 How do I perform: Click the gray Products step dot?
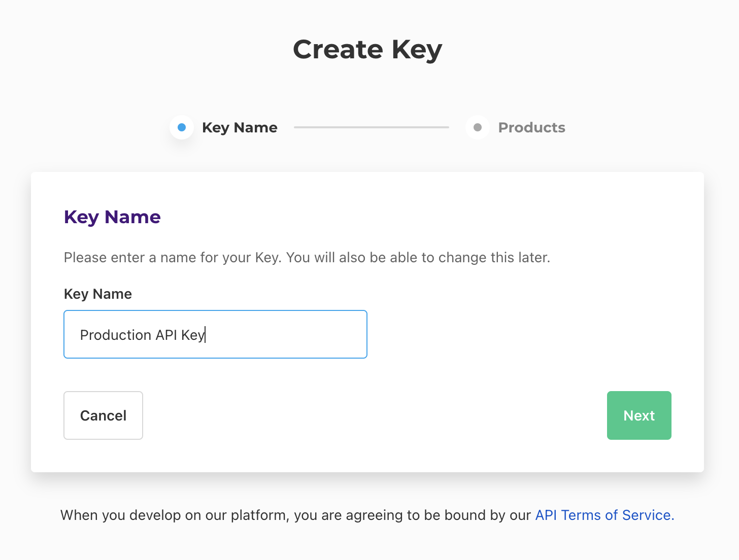pos(477,127)
